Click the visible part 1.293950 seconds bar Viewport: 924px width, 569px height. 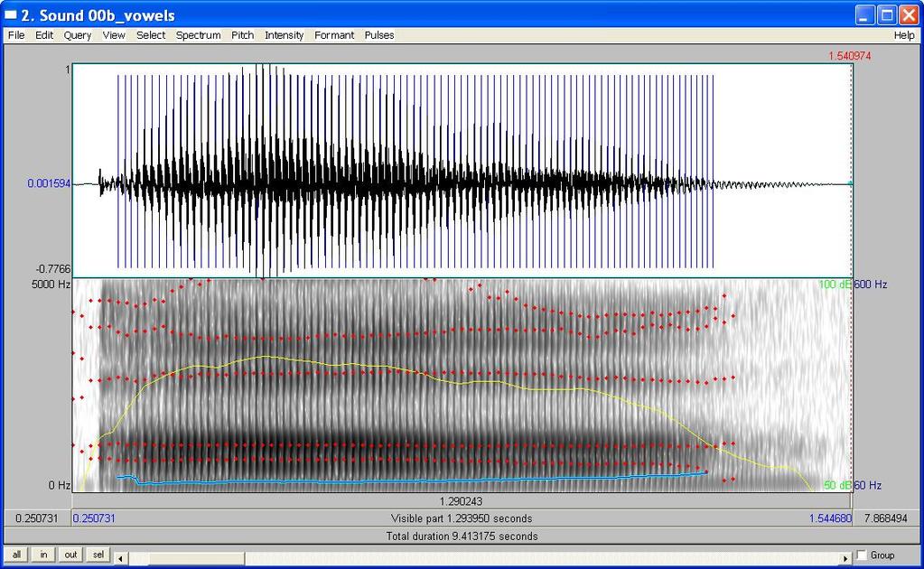462,518
